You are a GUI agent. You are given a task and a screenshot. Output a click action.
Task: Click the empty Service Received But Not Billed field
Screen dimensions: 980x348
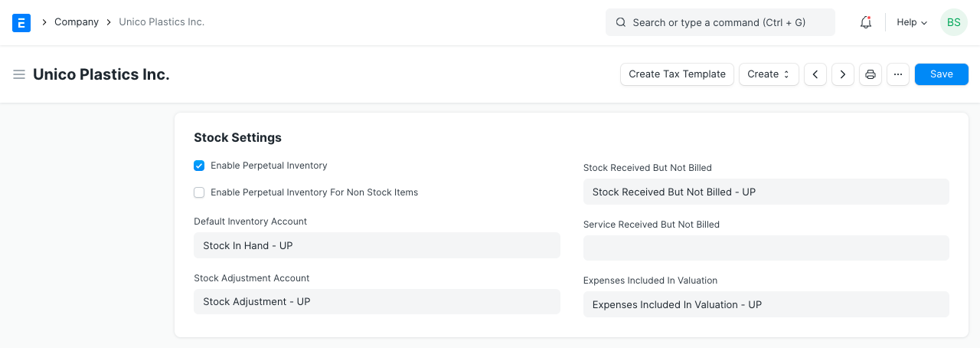coord(766,248)
